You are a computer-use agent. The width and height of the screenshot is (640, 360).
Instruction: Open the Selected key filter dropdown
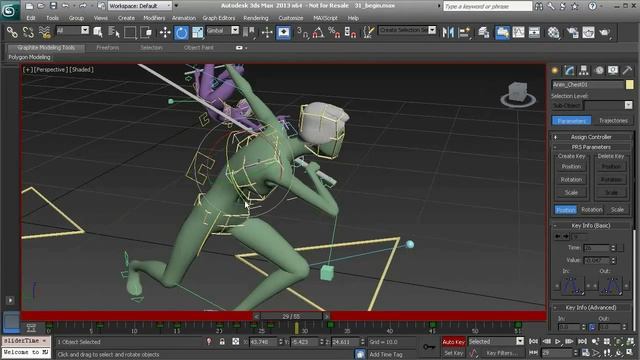[x=496, y=341]
